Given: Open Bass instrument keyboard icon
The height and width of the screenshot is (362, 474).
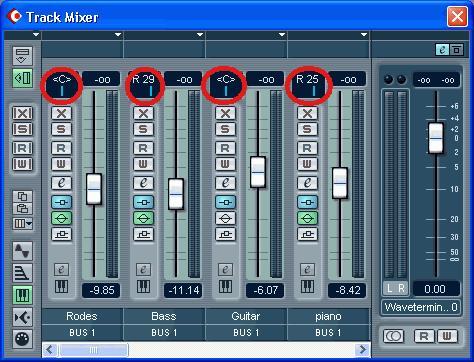Looking at the screenshot, I should (143, 286).
